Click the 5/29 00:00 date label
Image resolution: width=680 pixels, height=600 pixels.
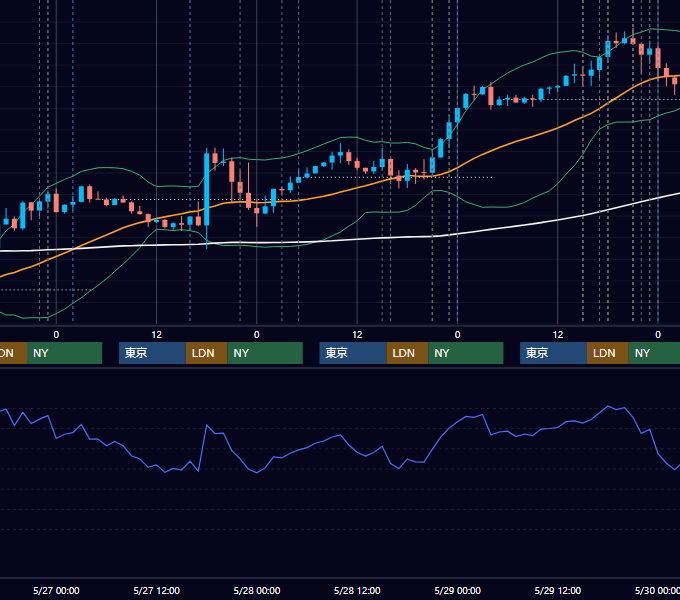[x=458, y=590]
